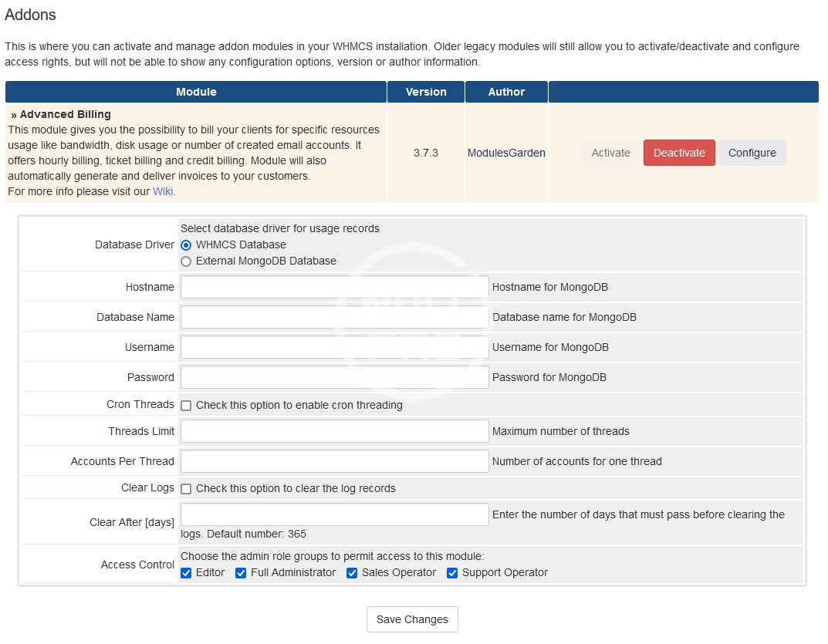Click the Username text box
Screen dimensions: 828x644
[334, 348]
